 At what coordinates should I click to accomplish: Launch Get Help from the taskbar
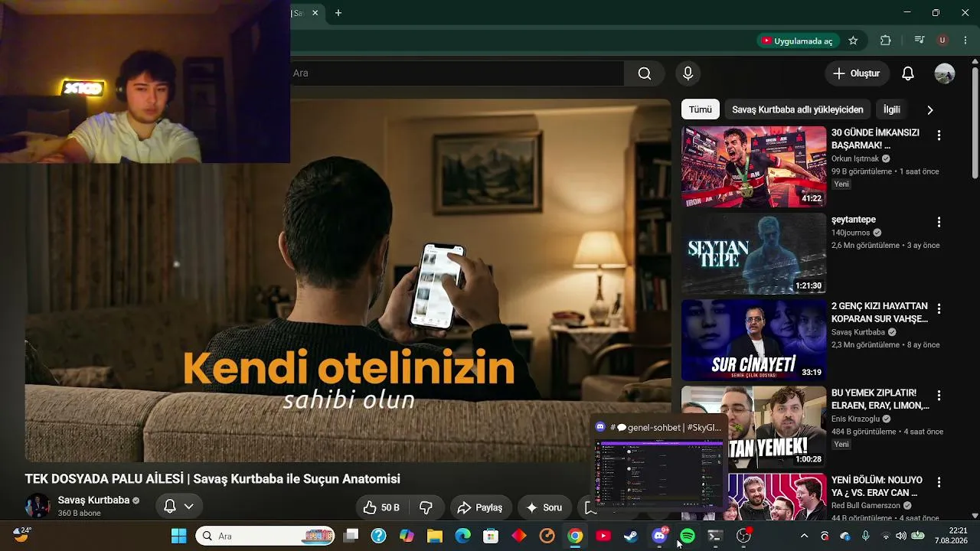pyautogui.click(x=378, y=536)
